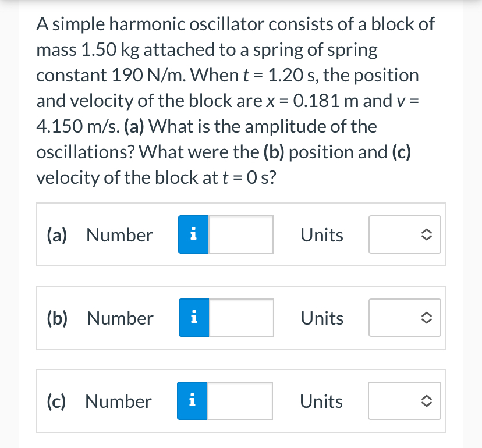Click the info icon beside answer (c) Number field

click(193, 401)
